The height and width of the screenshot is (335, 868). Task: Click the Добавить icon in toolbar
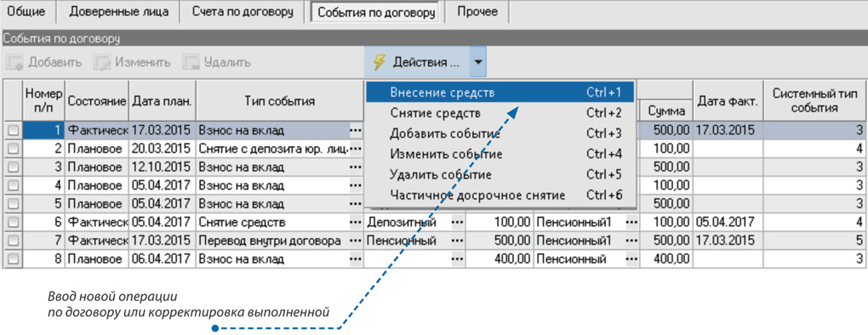[x=14, y=62]
